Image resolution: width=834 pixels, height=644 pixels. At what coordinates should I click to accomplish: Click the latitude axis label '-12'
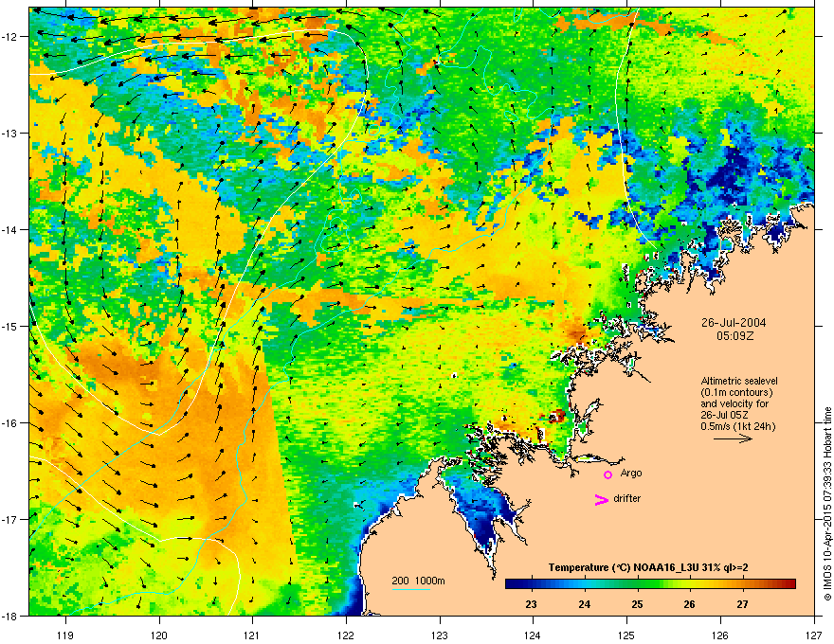(x=9, y=37)
